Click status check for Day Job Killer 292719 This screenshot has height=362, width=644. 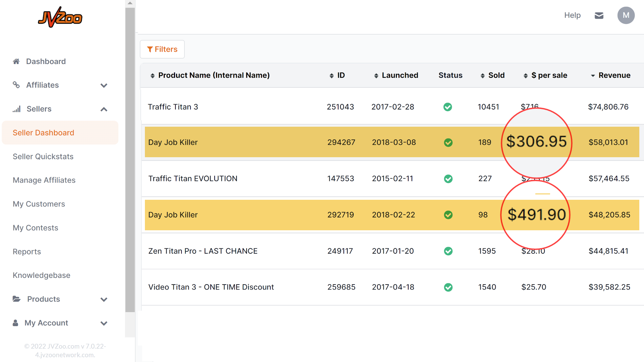coord(448,215)
